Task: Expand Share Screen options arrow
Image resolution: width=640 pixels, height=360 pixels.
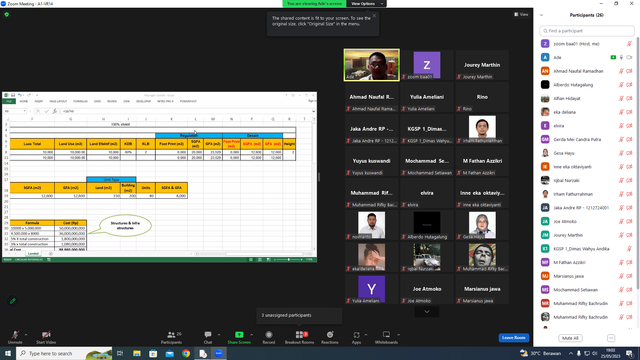Action: (251, 335)
